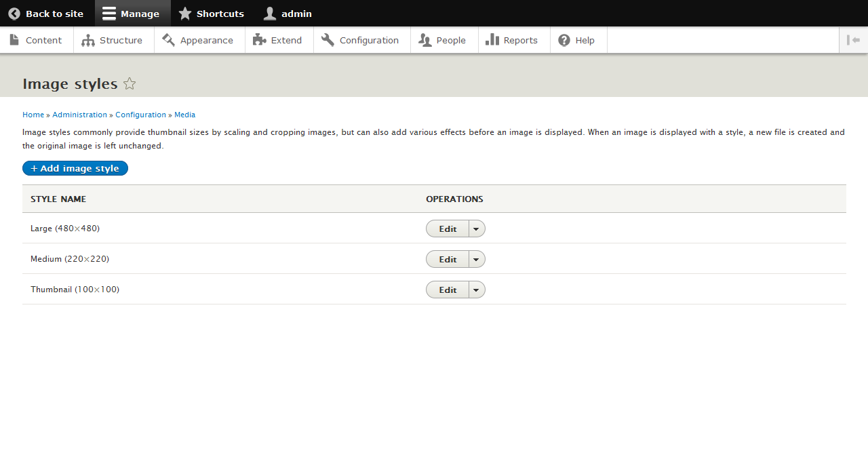This screenshot has height=474, width=868.
Task: Expand operations dropdown for Thumbnail style
Action: coord(476,290)
